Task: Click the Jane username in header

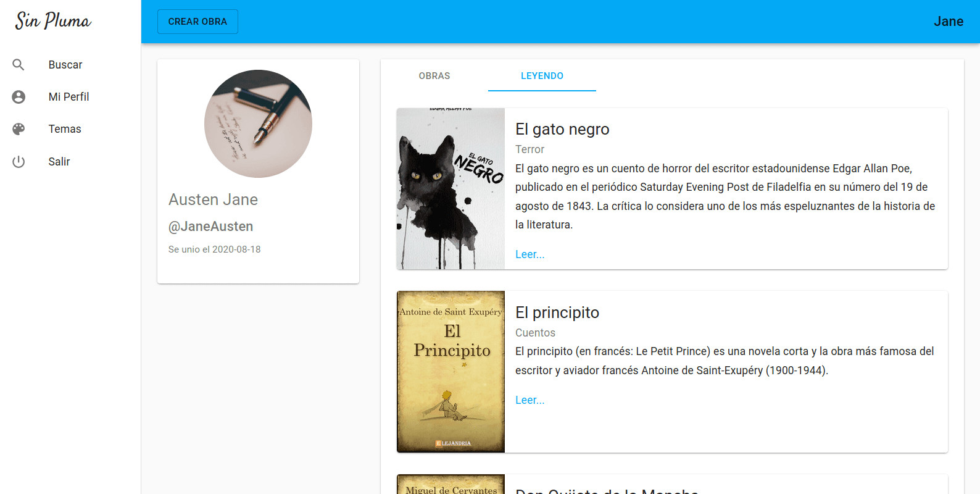Action: [949, 22]
